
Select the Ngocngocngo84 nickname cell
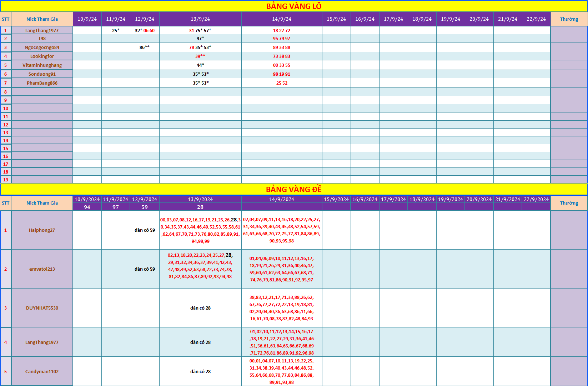pyautogui.click(x=42, y=47)
